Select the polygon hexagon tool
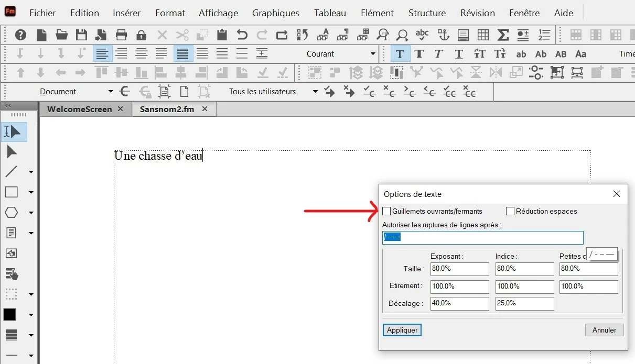This screenshot has width=635, height=364. [x=12, y=213]
